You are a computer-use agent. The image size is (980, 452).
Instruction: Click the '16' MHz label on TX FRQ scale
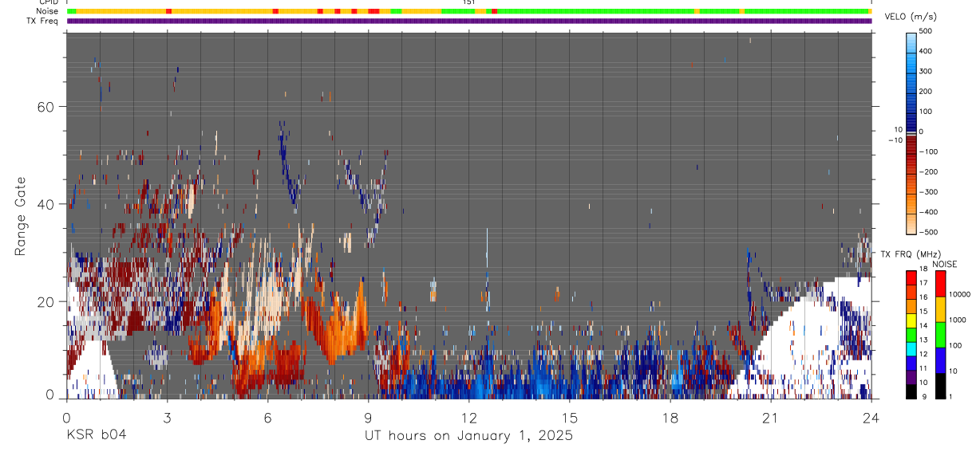click(924, 297)
